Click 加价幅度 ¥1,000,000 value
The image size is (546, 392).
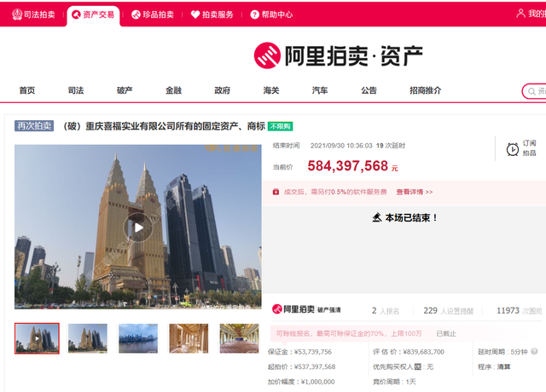click(317, 382)
